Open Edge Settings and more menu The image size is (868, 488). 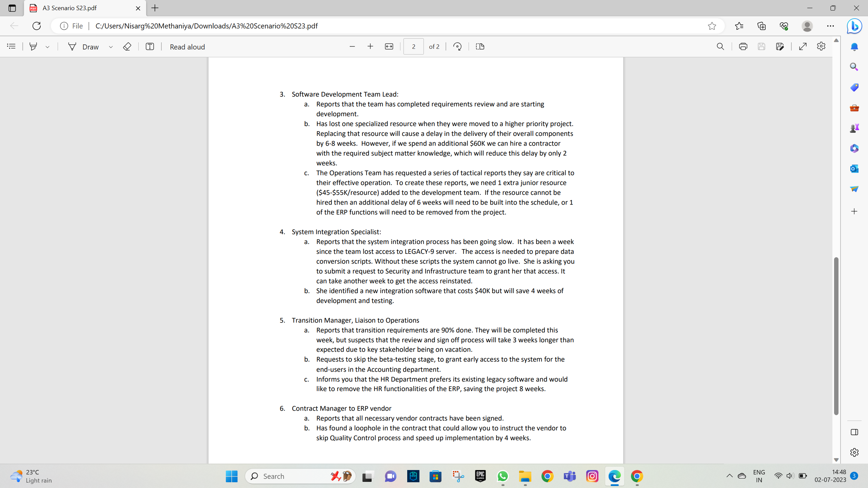(x=830, y=26)
